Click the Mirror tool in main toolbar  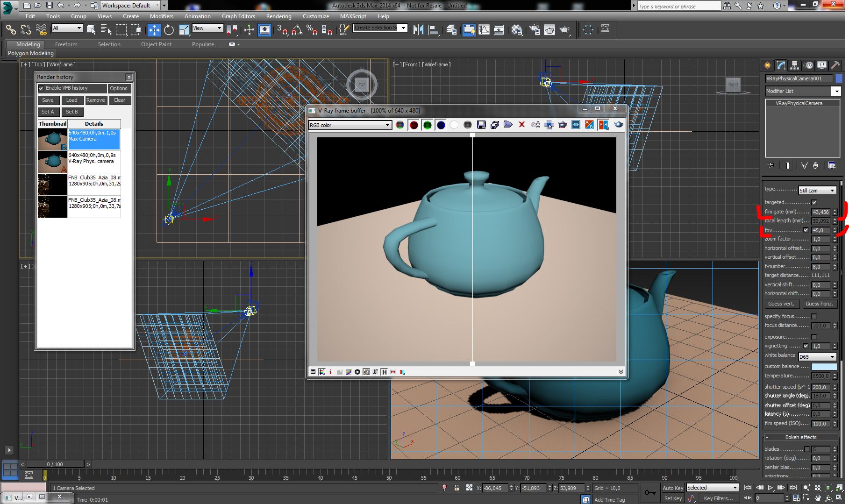(418, 30)
